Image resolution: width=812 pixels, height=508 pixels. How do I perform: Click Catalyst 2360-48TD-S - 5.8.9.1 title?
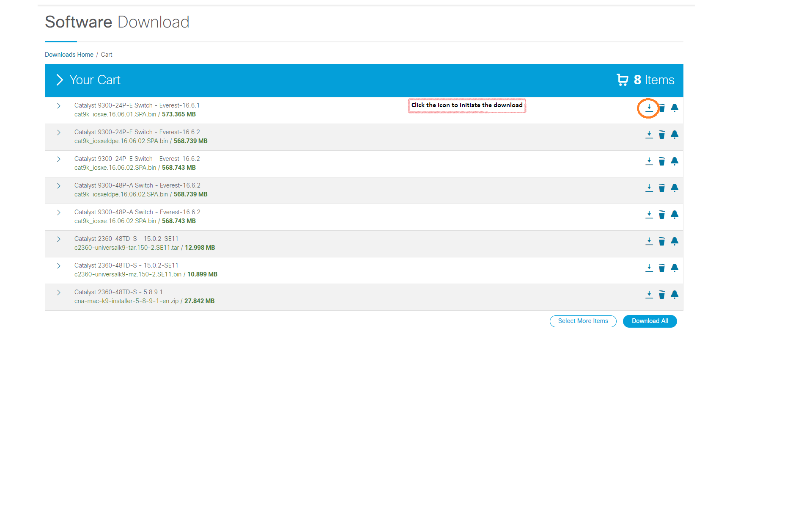(x=118, y=292)
